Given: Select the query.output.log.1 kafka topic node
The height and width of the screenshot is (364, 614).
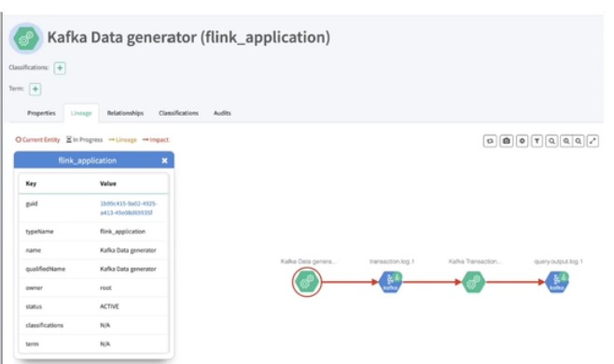Looking at the screenshot, I should [557, 282].
